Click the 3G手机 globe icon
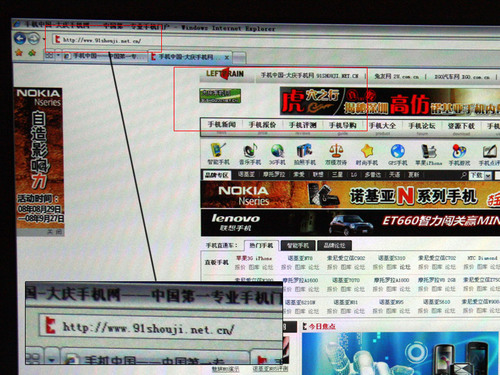Viewport: 500px width, 375px height. click(x=277, y=151)
